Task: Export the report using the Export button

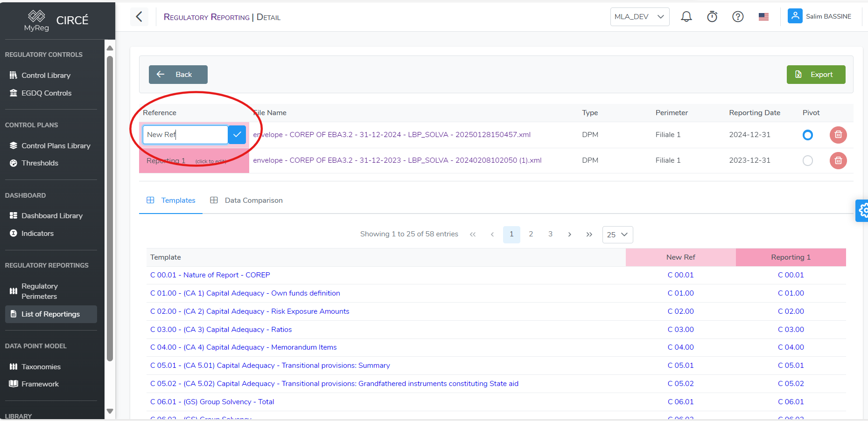Action: click(x=816, y=74)
